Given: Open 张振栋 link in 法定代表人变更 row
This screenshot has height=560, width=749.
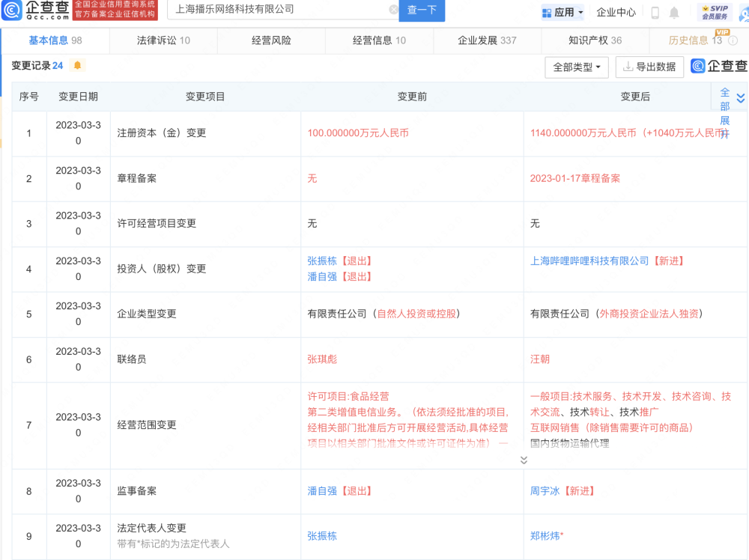Looking at the screenshot, I should (322, 536).
